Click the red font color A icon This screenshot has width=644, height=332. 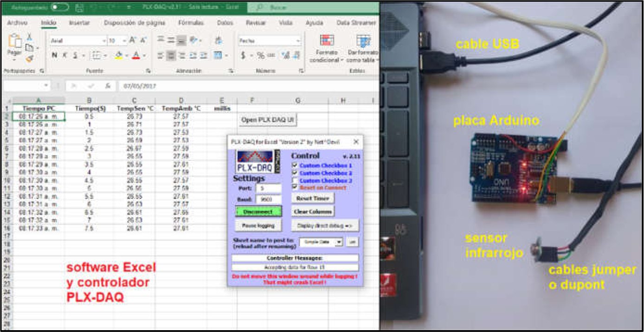(x=136, y=56)
